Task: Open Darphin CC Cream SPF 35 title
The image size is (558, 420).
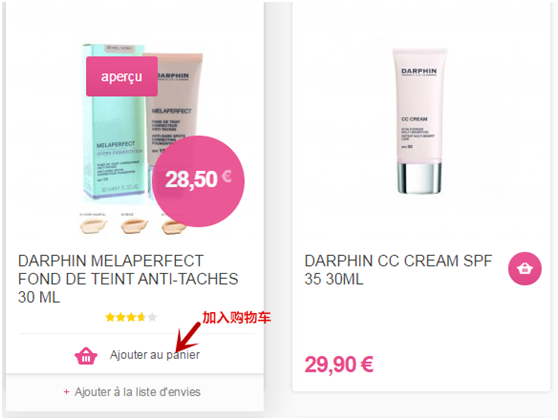Action: point(398,270)
